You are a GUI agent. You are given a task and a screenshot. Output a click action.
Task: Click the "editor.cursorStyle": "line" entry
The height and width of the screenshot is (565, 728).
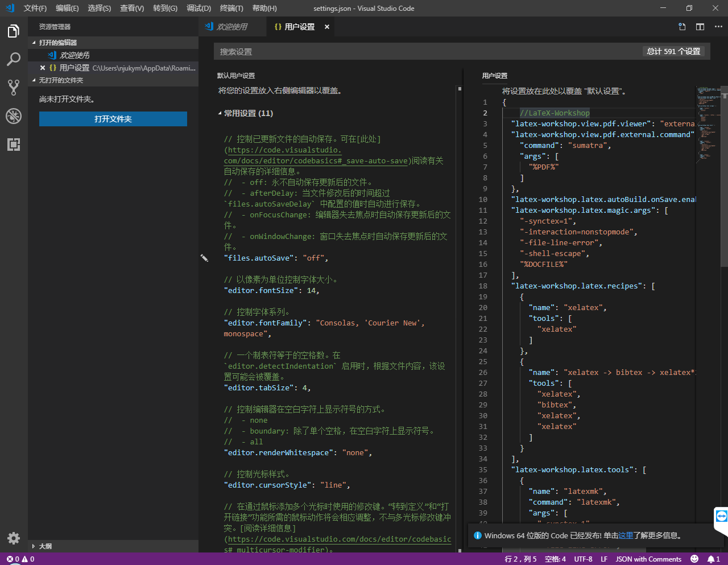[x=287, y=485]
